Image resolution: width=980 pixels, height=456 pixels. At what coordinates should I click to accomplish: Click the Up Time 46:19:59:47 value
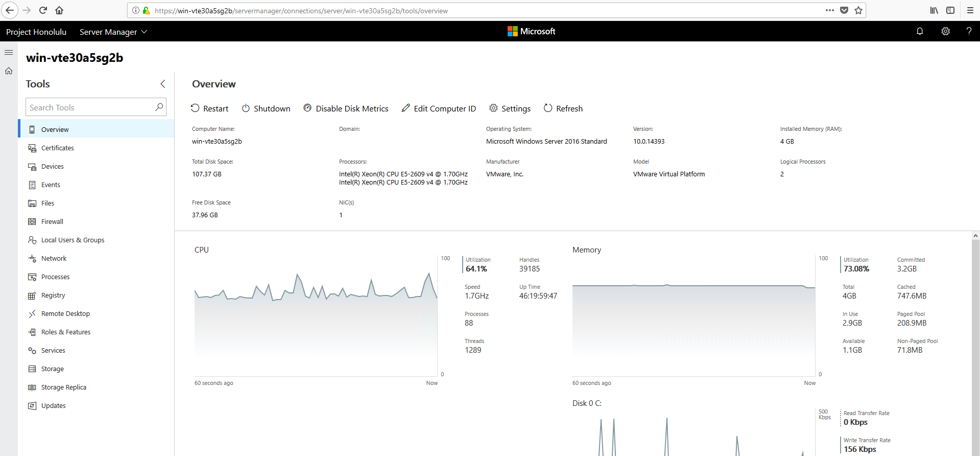tap(538, 296)
